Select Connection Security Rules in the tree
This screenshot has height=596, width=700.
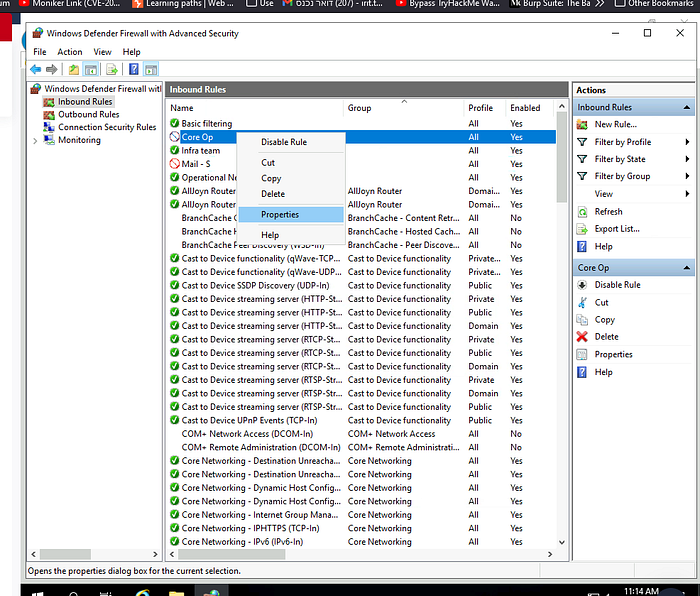pos(107,127)
